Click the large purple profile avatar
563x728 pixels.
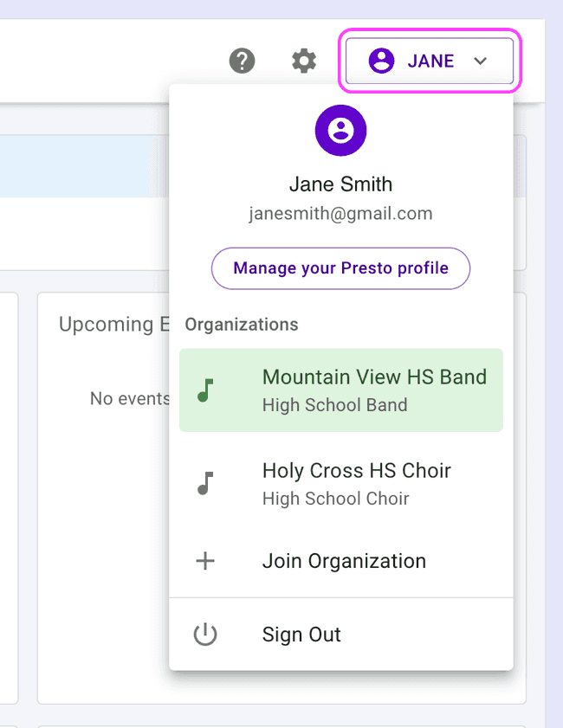click(340, 131)
